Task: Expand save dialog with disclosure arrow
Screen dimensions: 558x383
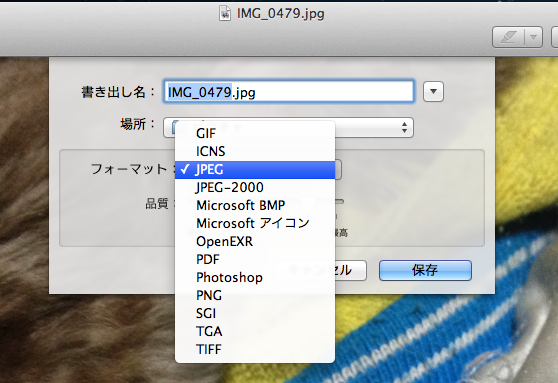Action: pos(433,91)
